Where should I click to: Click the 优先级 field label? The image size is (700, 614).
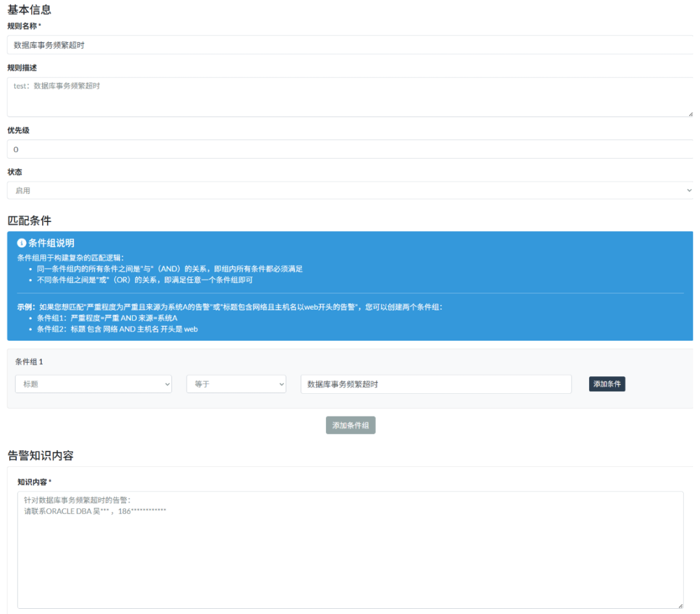pyautogui.click(x=18, y=130)
